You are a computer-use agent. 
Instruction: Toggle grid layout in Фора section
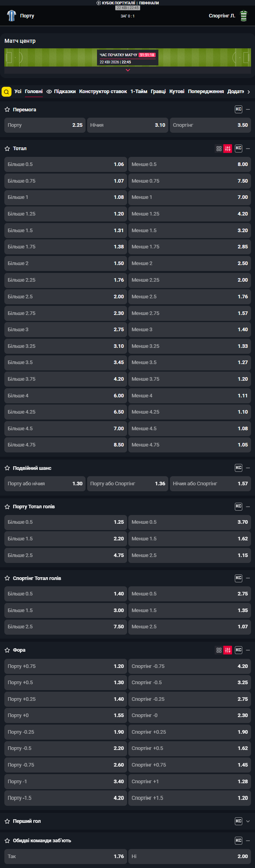219,650
